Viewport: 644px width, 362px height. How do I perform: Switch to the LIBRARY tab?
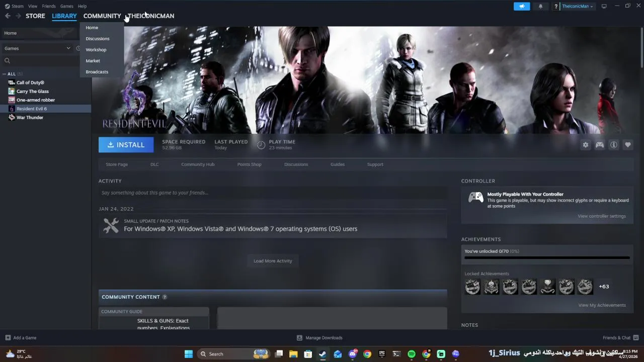click(64, 16)
